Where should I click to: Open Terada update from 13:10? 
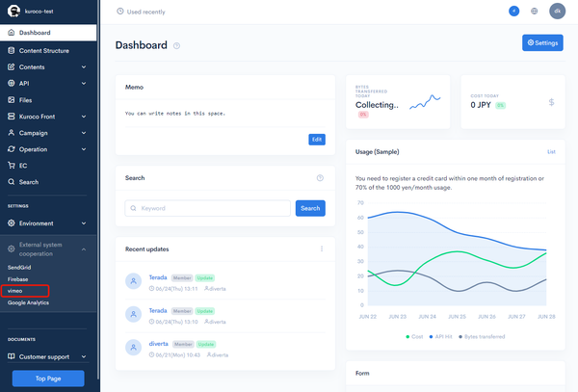(x=158, y=310)
